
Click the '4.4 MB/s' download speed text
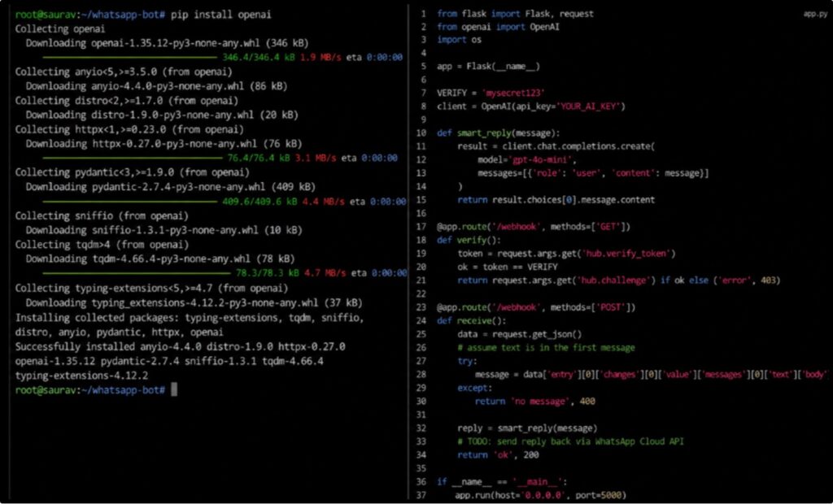tap(324, 202)
